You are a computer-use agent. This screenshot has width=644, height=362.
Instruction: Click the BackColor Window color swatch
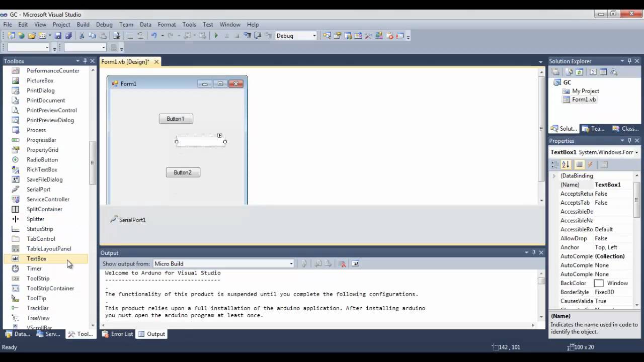599,283
